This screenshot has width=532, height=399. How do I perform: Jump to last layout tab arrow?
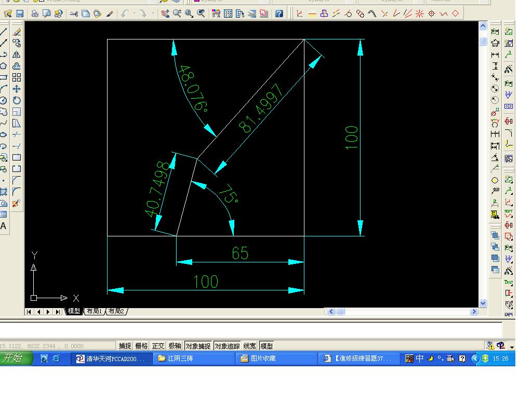pyautogui.click(x=58, y=312)
